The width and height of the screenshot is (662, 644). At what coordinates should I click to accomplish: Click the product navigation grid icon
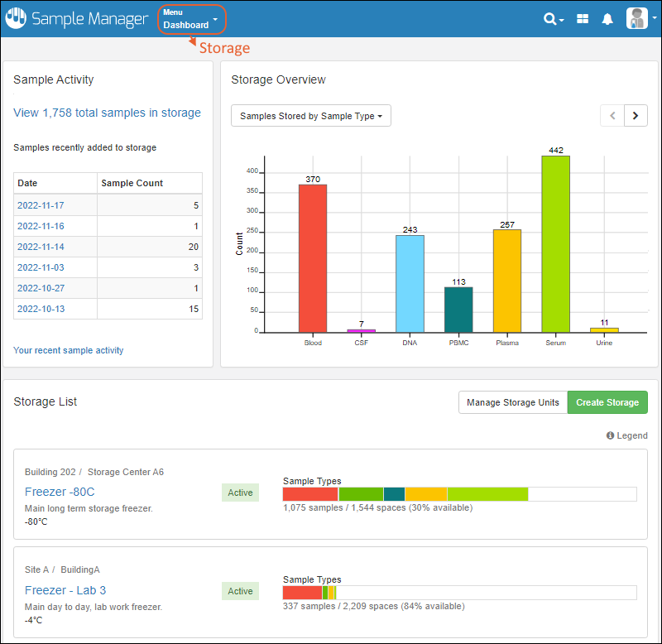click(x=583, y=19)
